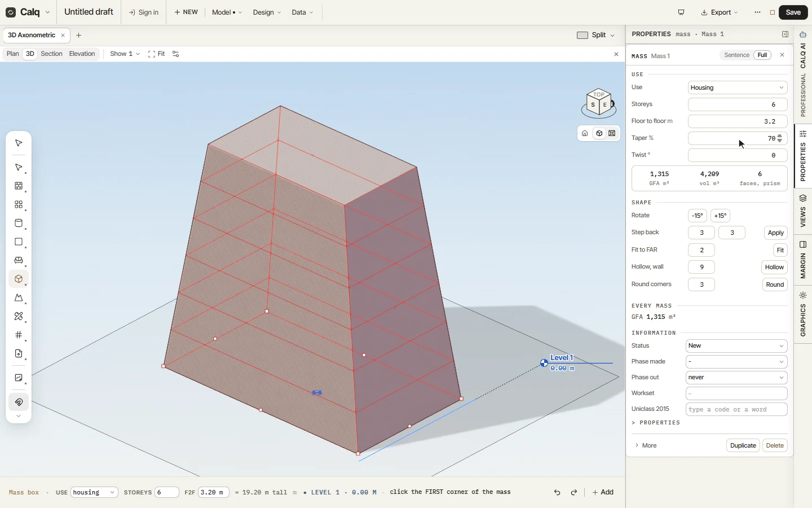Screen dimensions: 812x508
Task: Toggle the 3D view mode
Action: 30,54
